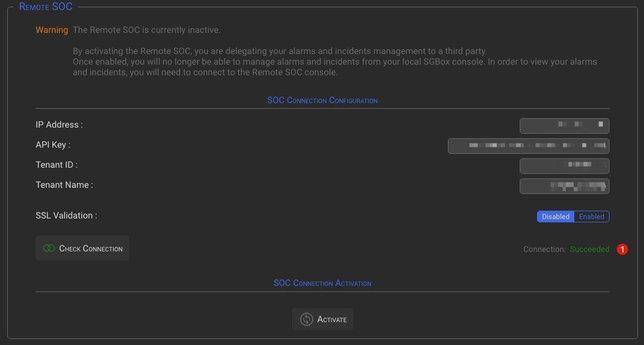Click the red number 1 badge
The height and width of the screenshot is (345, 644).
coord(622,250)
